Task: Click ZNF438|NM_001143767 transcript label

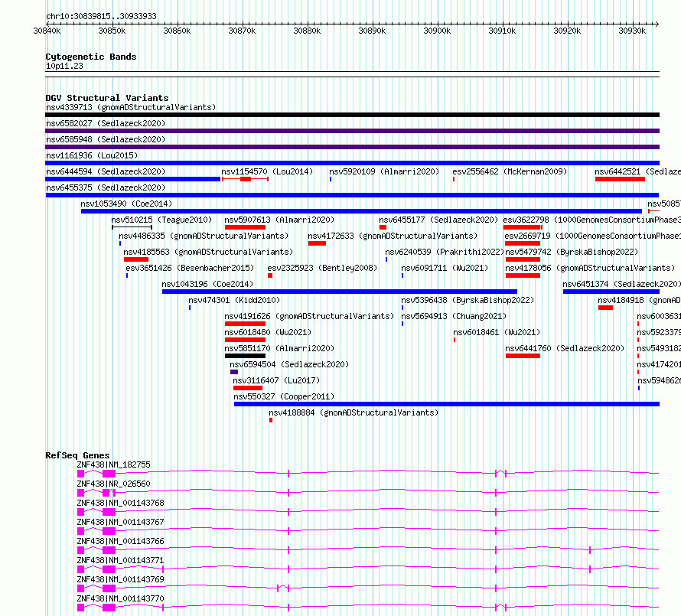Action: tap(121, 522)
